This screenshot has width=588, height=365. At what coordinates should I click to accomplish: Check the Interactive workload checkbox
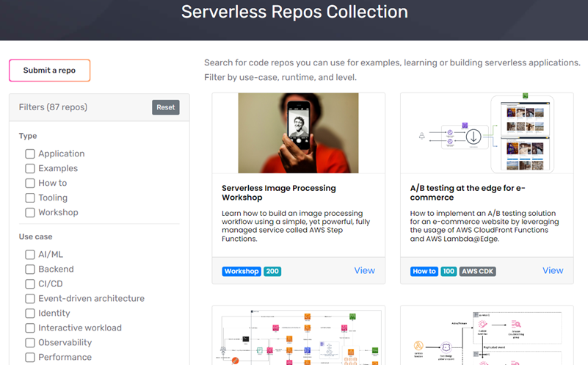(x=30, y=328)
